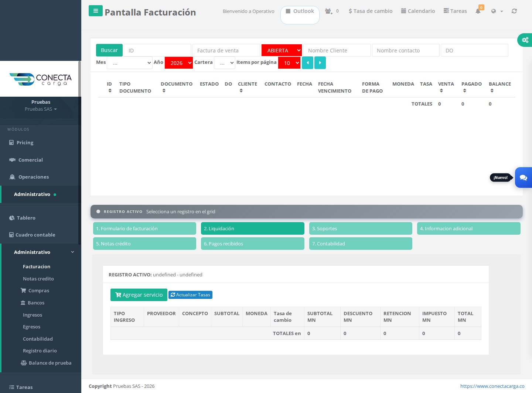Go to next page arrow button
The image size is (532, 393).
coord(320,63)
